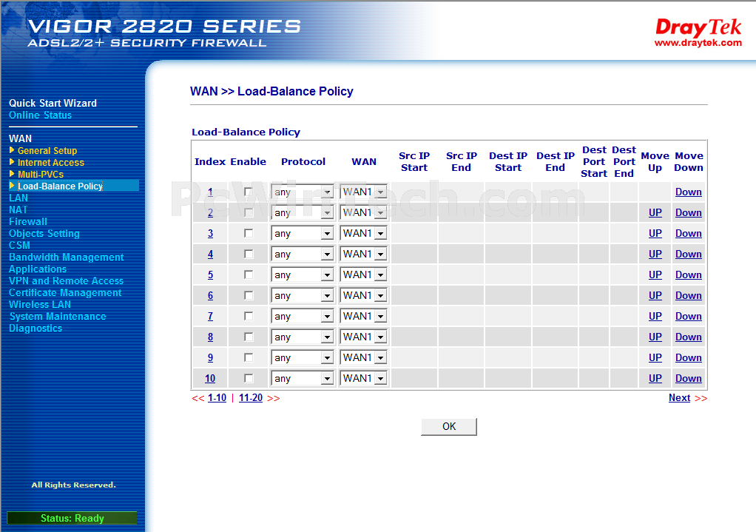Move policy 9 UP
756x532 pixels.
pos(655,358)
